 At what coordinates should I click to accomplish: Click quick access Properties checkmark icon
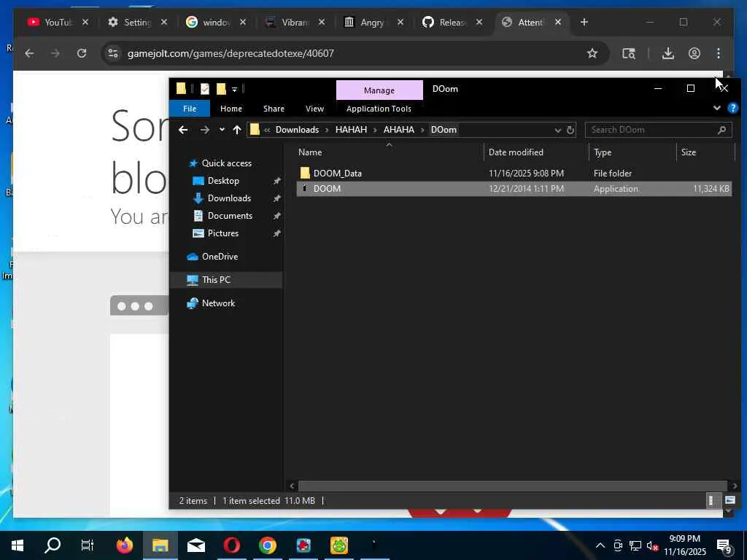click(205, 88)
